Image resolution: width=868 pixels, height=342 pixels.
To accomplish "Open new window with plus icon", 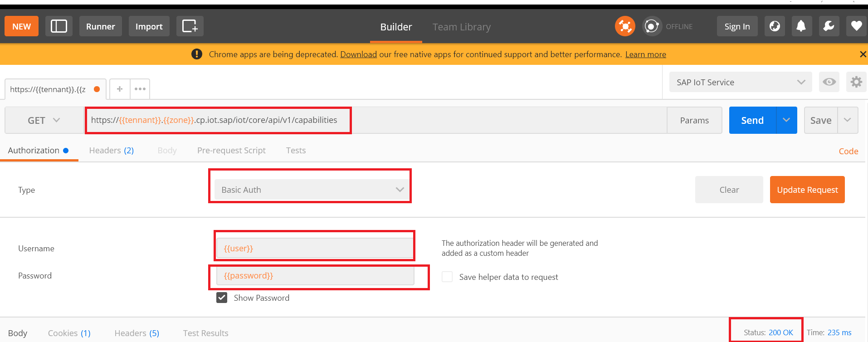I will (190, 26).
